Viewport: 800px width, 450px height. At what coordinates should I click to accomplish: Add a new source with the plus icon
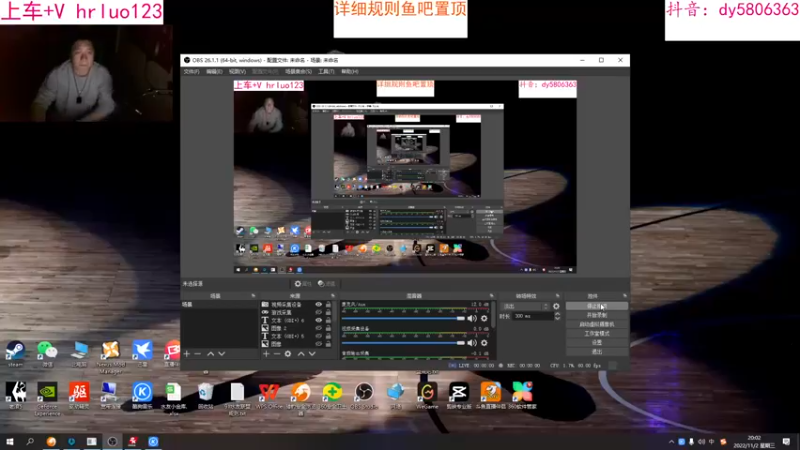[266, 354]
